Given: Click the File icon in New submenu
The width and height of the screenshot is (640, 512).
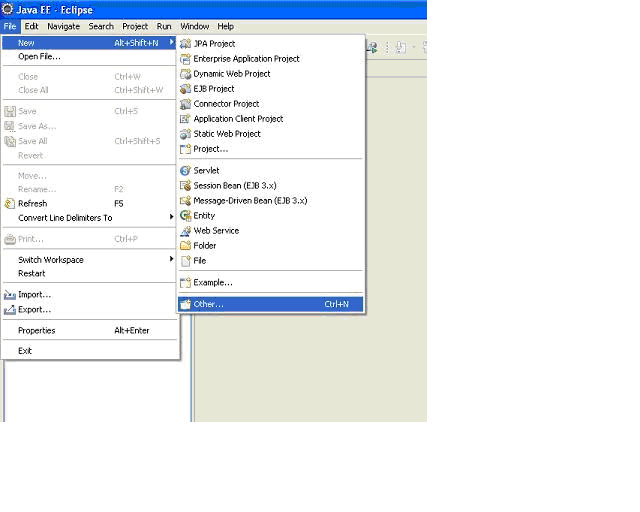Looking at the screenshot, I should [x=185, y=261].
